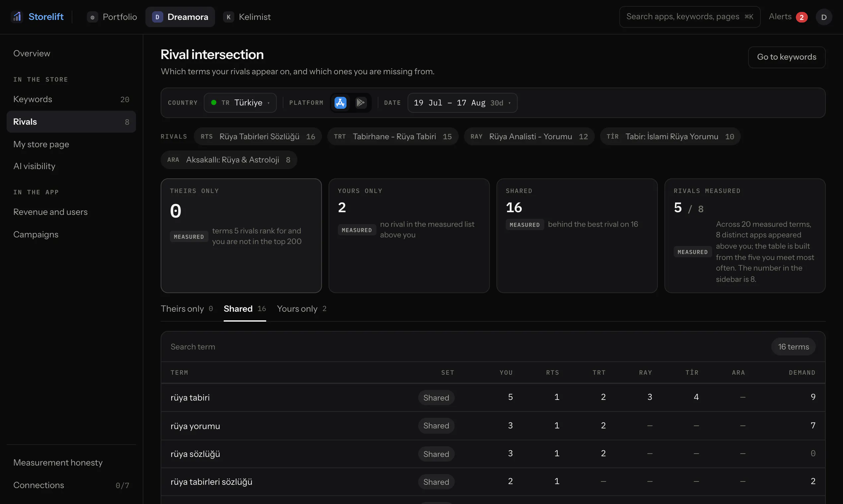Open the user avatar D menu
The width and height of the screenshot is (843, 504).
click(824, 17)
